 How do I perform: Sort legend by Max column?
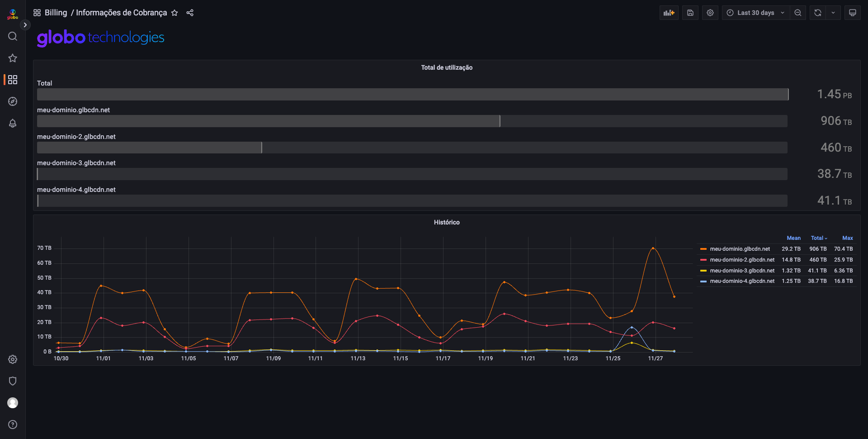pos(848,238)
